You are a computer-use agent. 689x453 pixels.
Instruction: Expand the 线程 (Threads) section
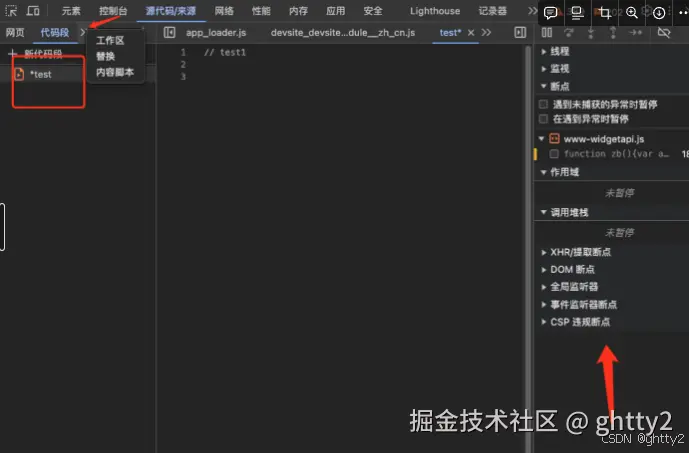[x=544, y=51]
